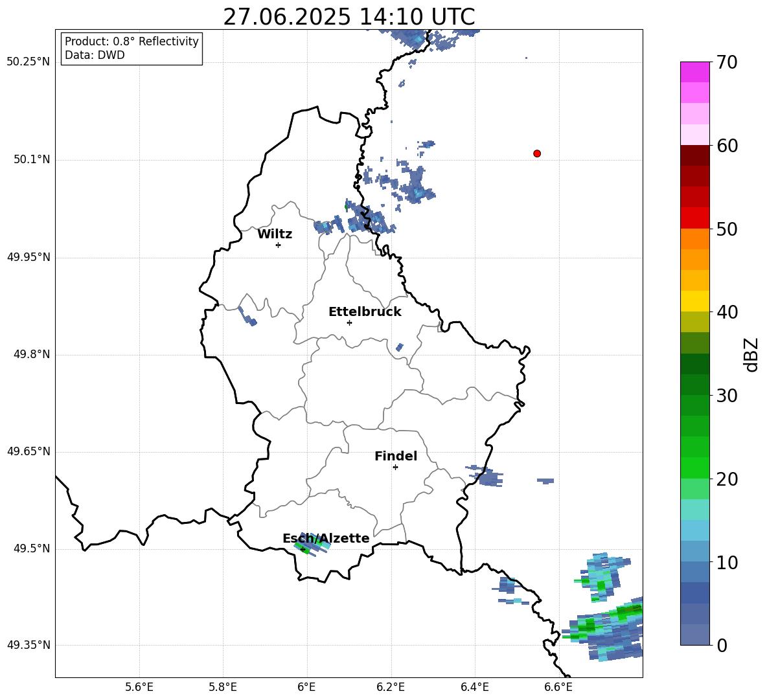Click the 5.8°E longitude label
767x700 pixels.
click(x=223, y=687)
